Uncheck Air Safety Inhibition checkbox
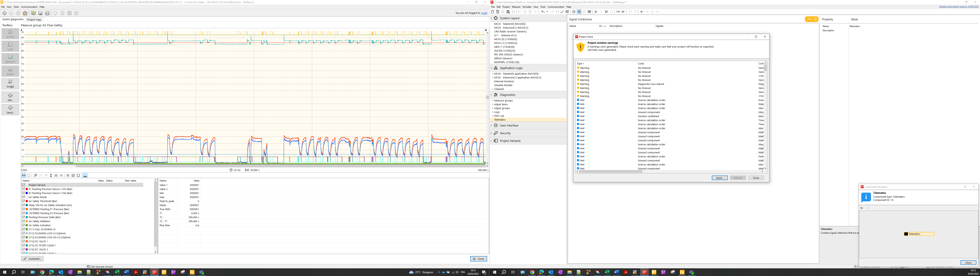The image size is (980, 276). [x=23, y=221]
